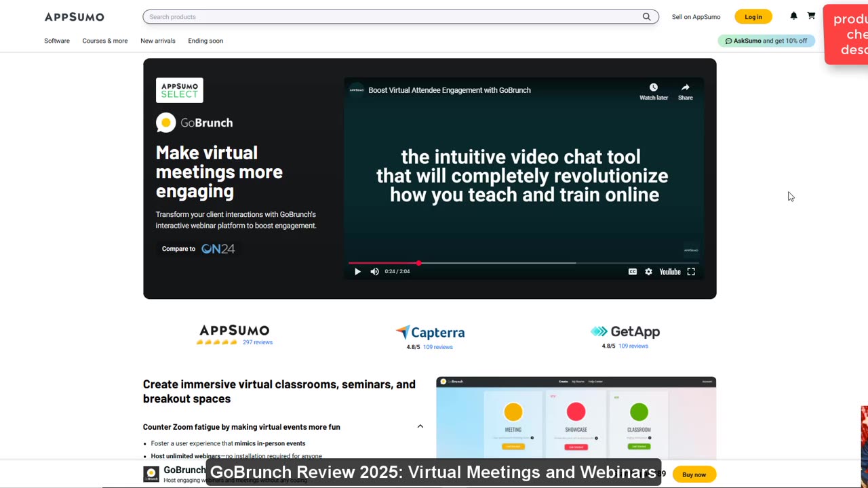868x488 pixels.
Task: Open the Courses & more menu
Action: pos(105,41)
